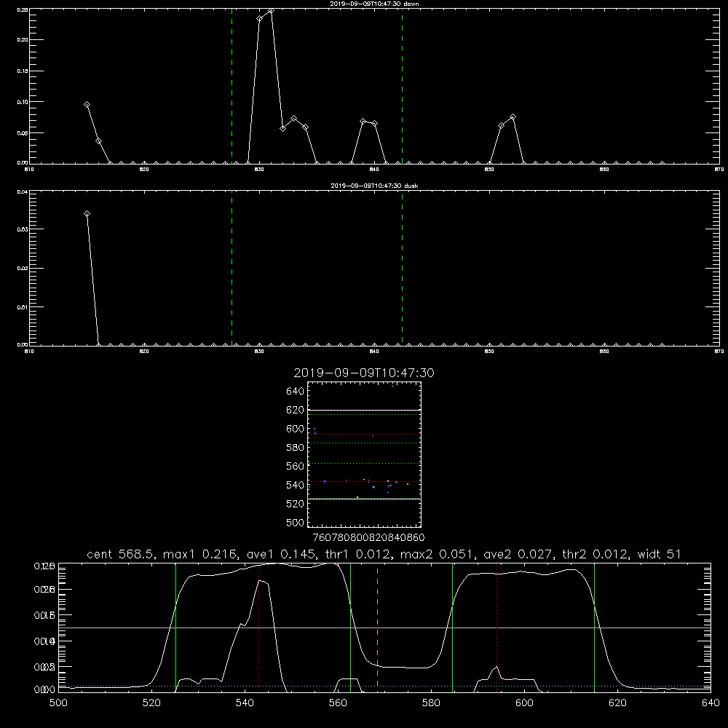Click the dawn plot diamond at x 833
Screen dimensions: 728x728
294,119
